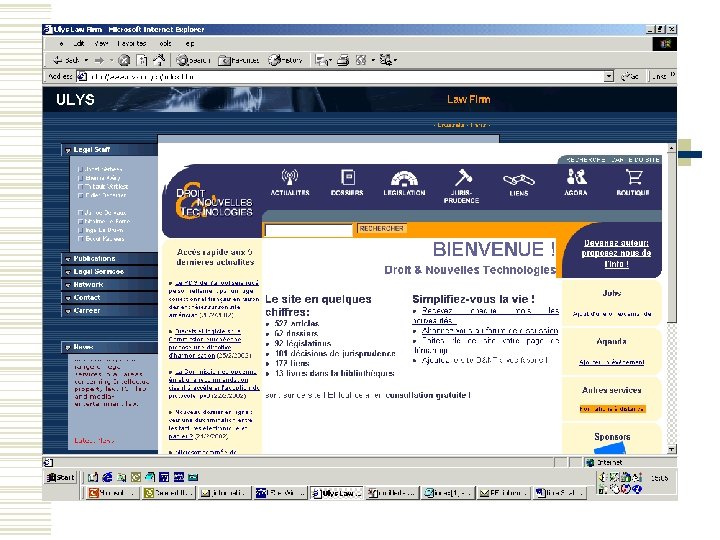720x540 pixels.
Task: Open the Législation building icon
Action: (x=404, y=178)
